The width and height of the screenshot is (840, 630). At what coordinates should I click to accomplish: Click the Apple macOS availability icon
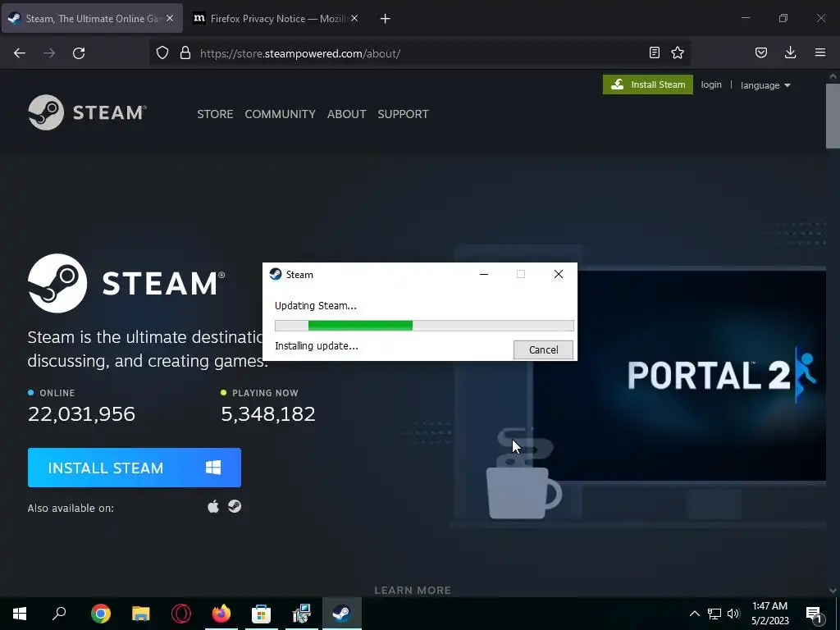coord(213,506)
